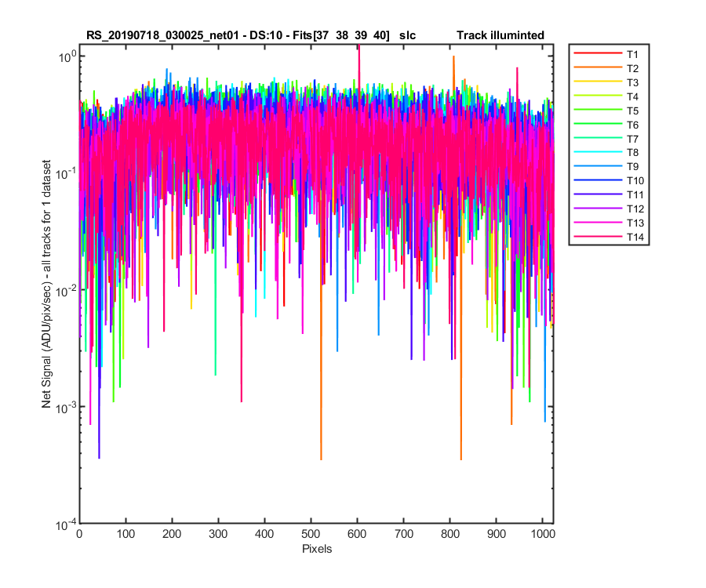Click the 'Net Signal' y-axis label

click(x=46, y=285)
